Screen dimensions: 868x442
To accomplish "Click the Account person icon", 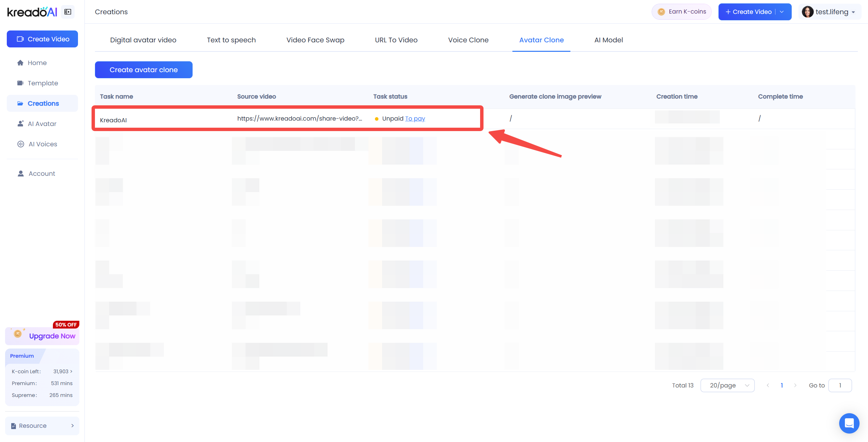I will (21, 173).
